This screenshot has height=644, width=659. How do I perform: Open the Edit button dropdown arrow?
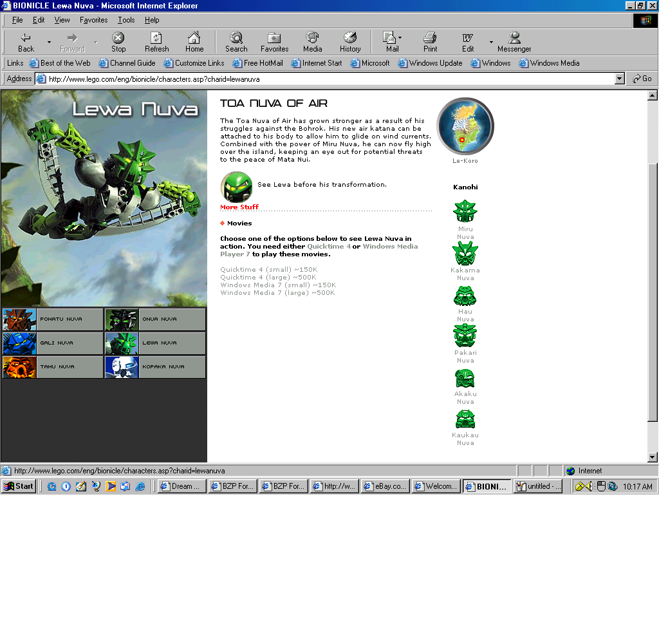[x=491, y=42]
